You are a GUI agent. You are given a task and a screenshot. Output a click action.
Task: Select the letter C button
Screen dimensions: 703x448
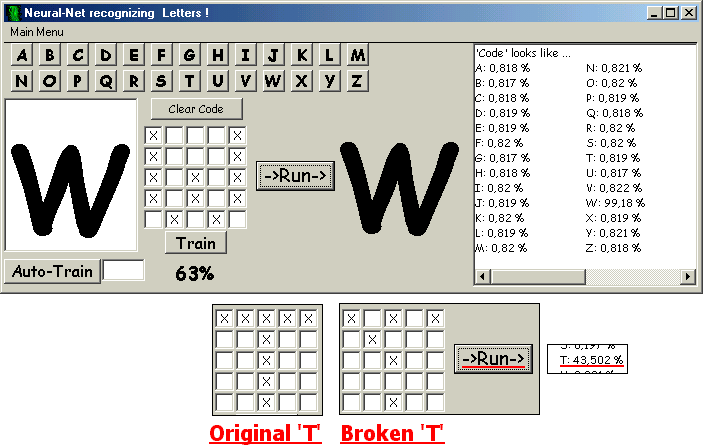[78, 55]
